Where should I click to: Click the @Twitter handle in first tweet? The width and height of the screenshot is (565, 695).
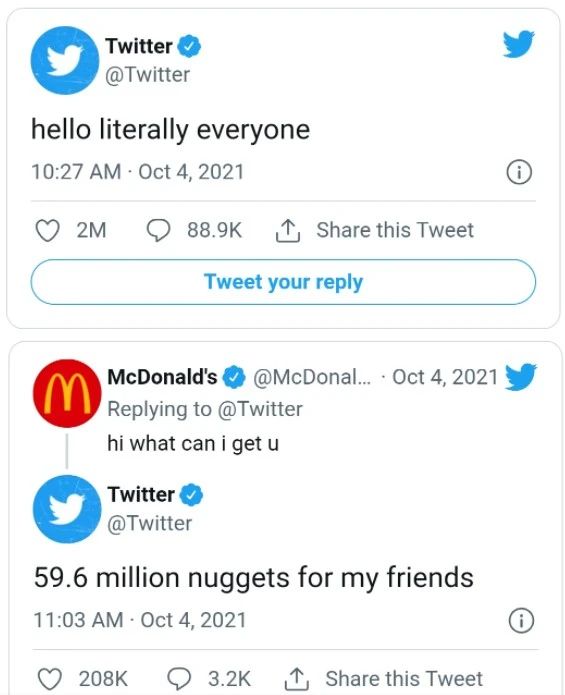coord(148,75)
